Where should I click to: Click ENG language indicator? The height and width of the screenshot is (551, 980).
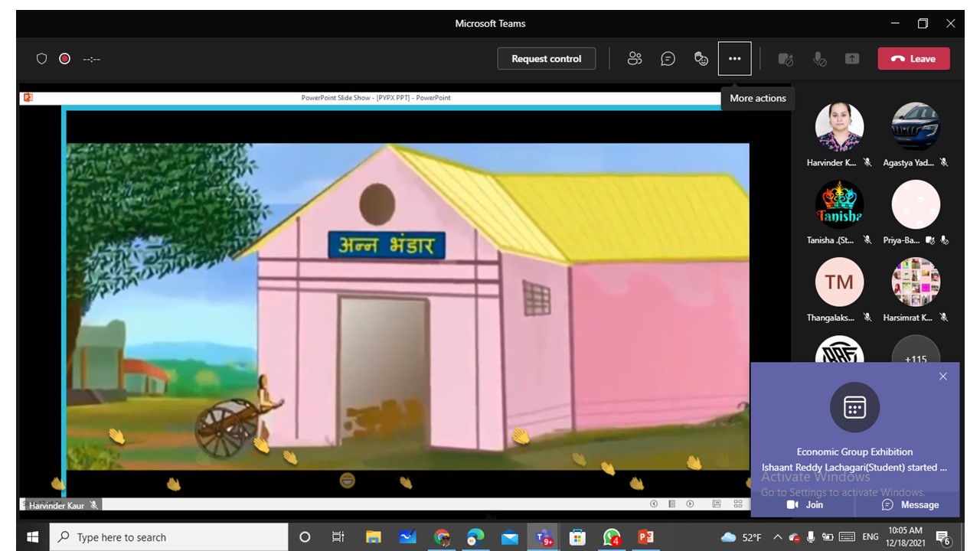click(x=871, y=537)
